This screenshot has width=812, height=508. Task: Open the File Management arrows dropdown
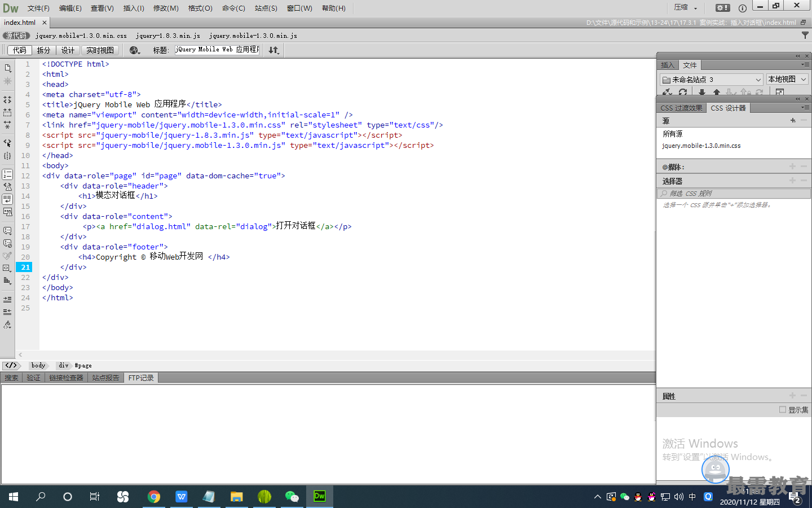pos(274,50)
